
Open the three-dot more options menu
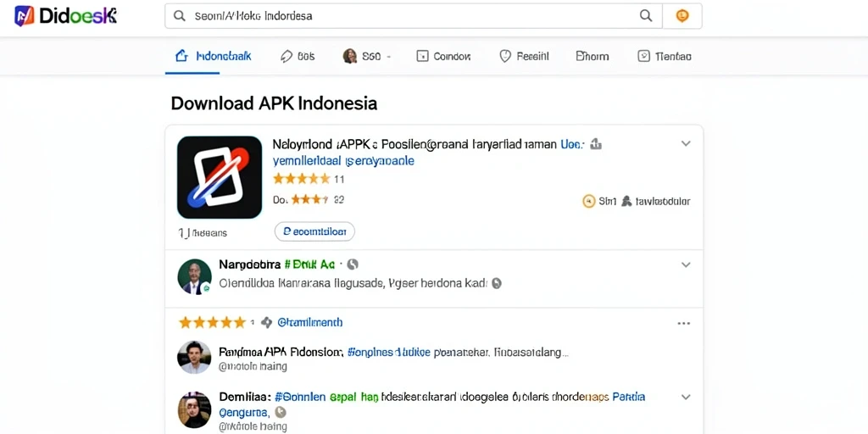[684, 323]
